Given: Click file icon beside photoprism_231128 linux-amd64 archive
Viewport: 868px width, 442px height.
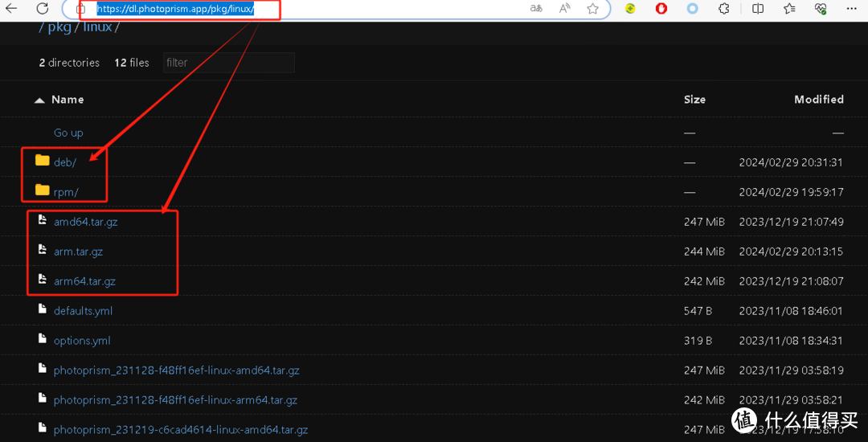Looking at the screenshot, I should (42, 368).
